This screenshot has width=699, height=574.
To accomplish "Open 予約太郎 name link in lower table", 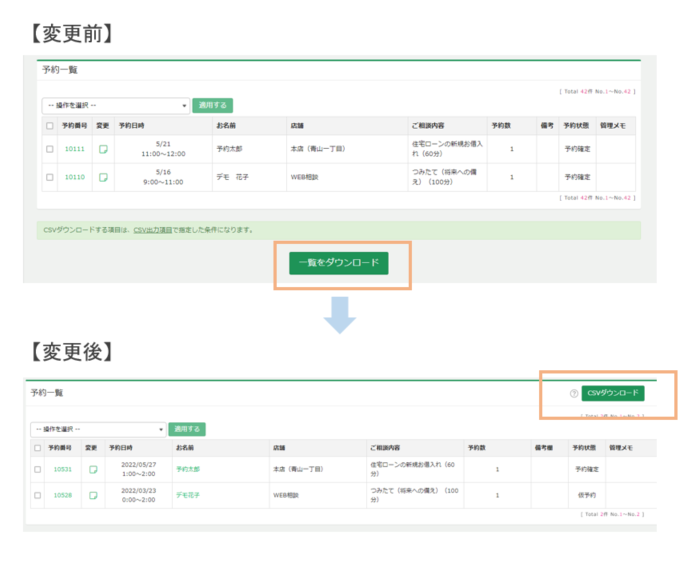I will coord(188,469).
